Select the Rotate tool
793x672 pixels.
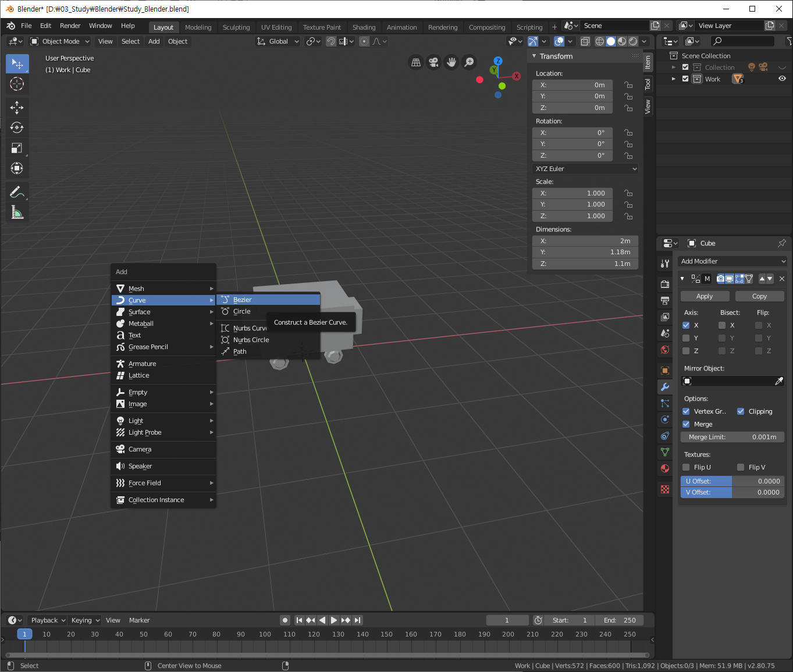(17, 127)
